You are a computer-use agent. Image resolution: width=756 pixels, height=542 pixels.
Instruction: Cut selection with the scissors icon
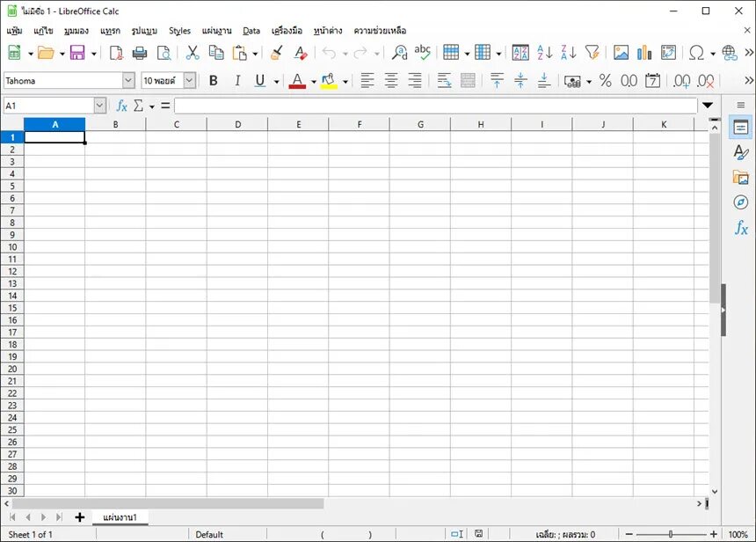(193, 53)
